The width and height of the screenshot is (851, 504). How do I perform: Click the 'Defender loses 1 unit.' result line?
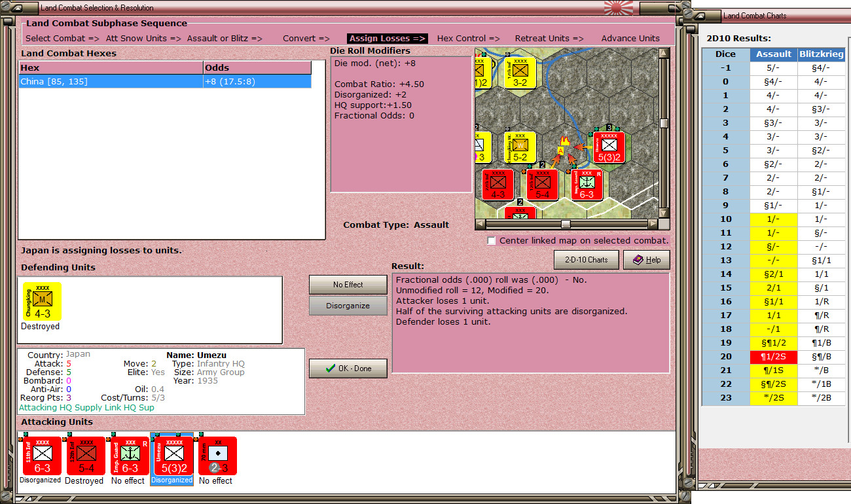443,322
